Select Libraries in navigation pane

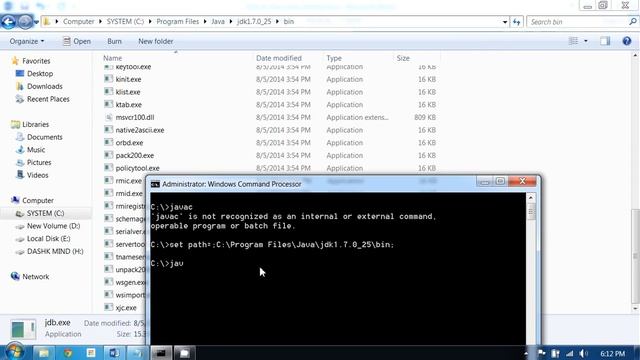point(35,124)
